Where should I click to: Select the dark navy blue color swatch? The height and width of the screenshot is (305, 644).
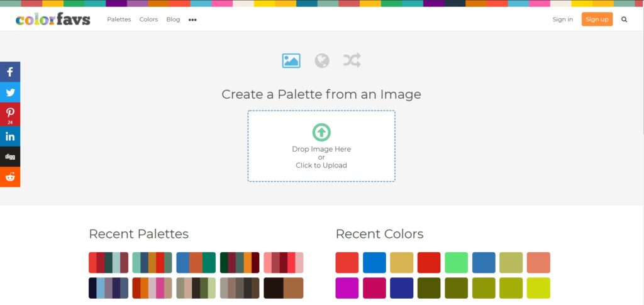[402, 288]
